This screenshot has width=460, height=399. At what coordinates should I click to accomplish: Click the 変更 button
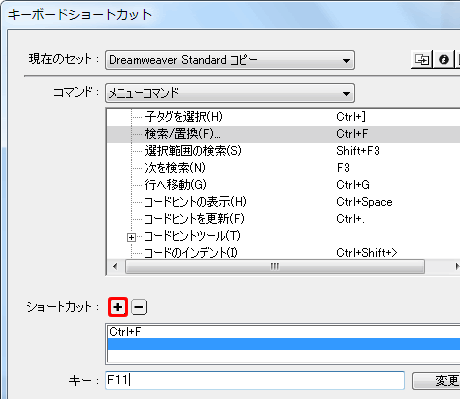coord(437,381)
